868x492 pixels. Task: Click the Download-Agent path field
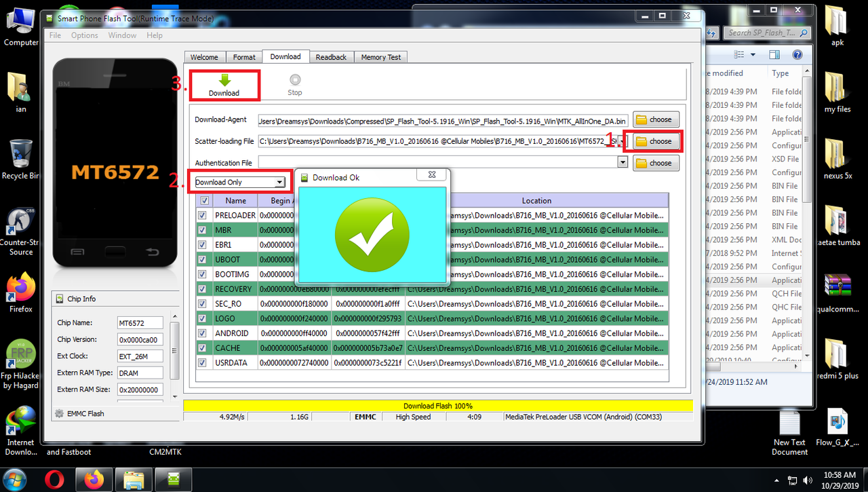coord(443,119)
